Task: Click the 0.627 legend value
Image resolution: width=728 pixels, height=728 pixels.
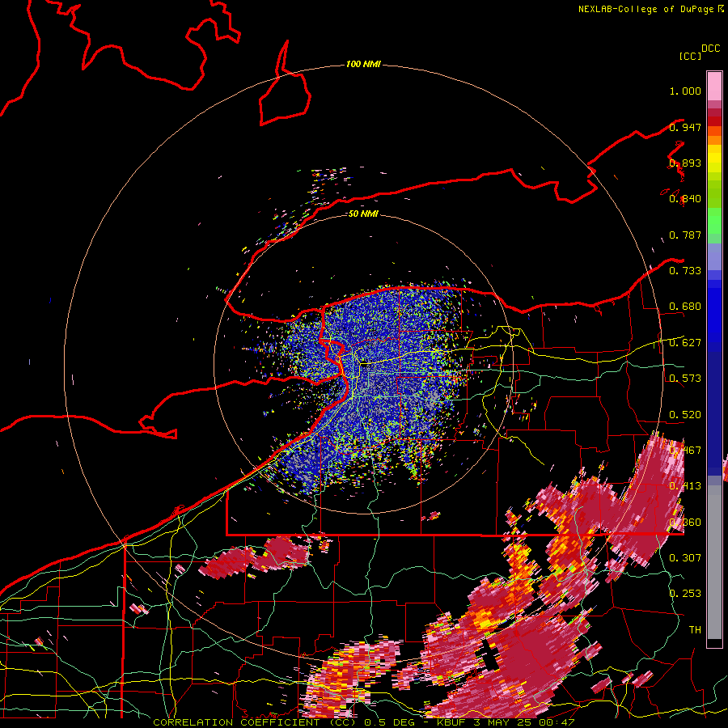Action: 685,343
